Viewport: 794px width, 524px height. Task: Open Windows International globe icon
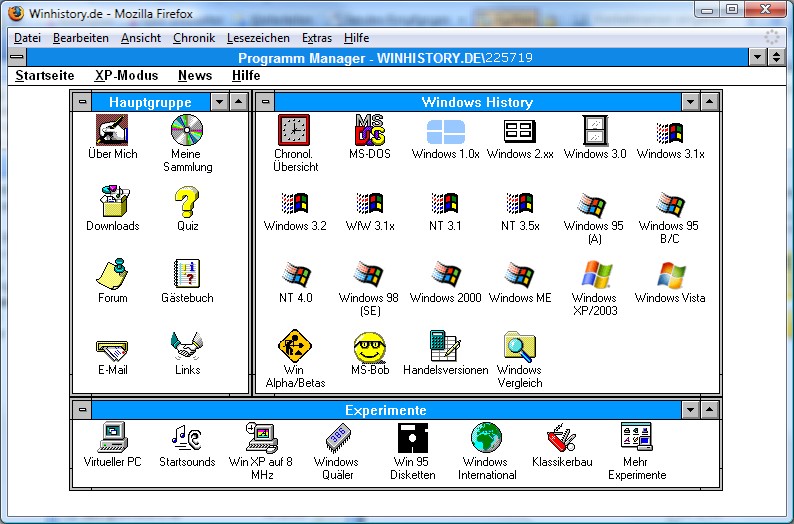tap(486, 437)
